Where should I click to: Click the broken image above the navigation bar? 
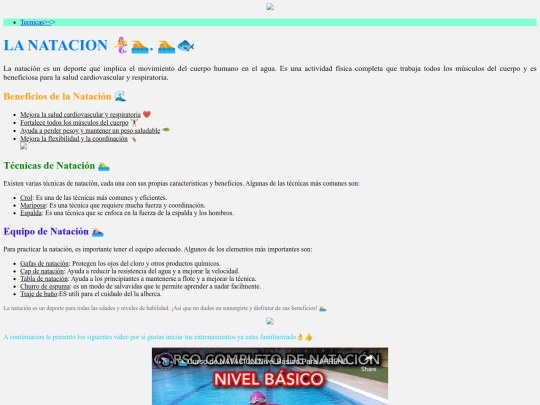tap(270, 7)
